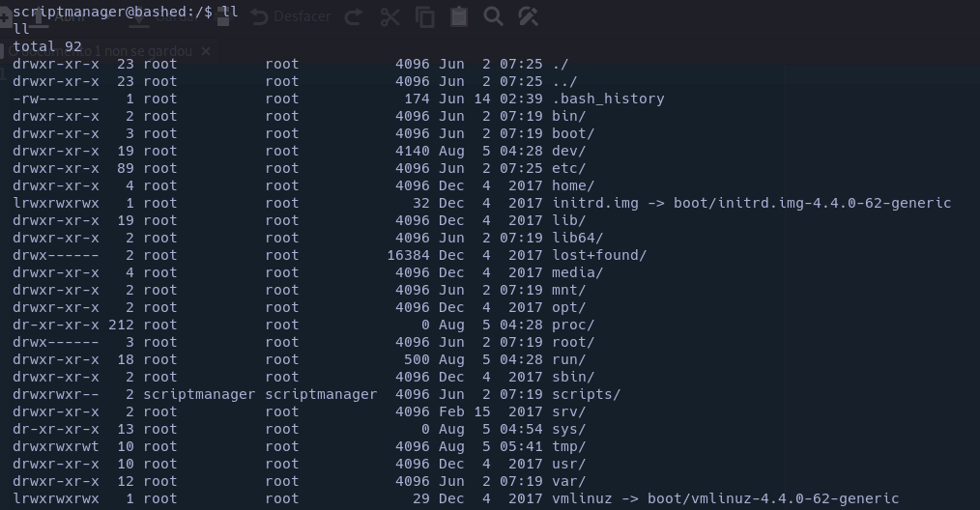The width and height of the screenshot is (980, 510).
Task: Click the 'usr/' directory name
Action: [568, 465]
